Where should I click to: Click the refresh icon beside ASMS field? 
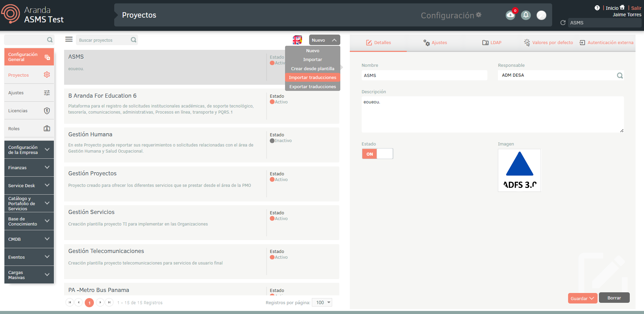click(563, 23)
